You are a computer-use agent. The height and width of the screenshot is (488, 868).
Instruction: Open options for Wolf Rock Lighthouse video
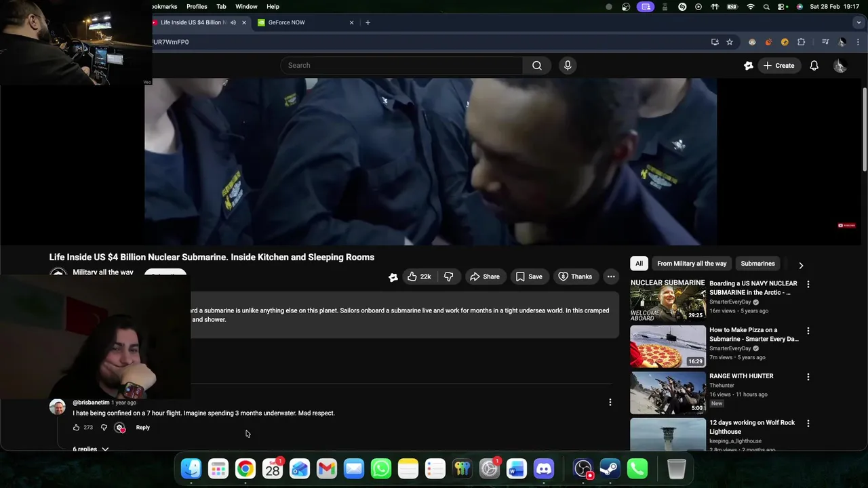click(808, 423)
